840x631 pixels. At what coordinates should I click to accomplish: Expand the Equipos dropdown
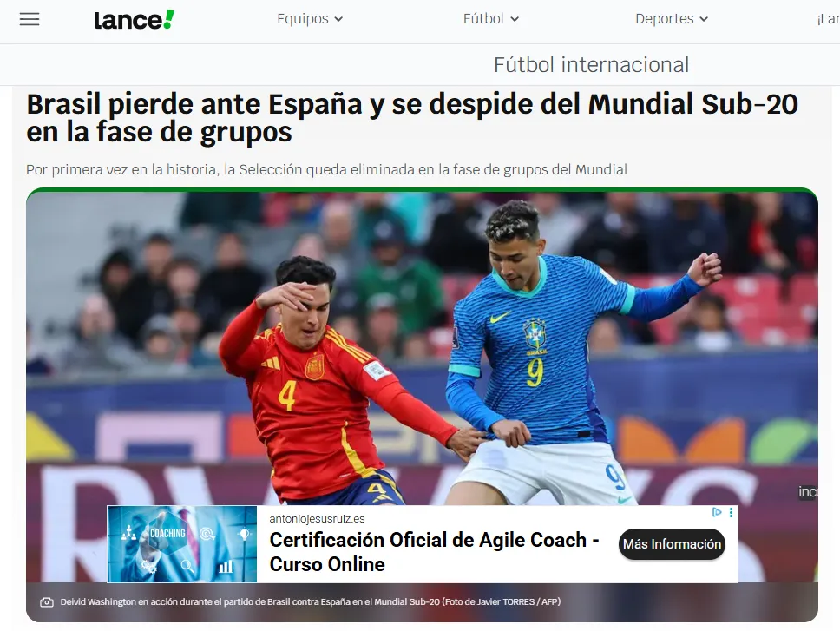pos(310,19)
